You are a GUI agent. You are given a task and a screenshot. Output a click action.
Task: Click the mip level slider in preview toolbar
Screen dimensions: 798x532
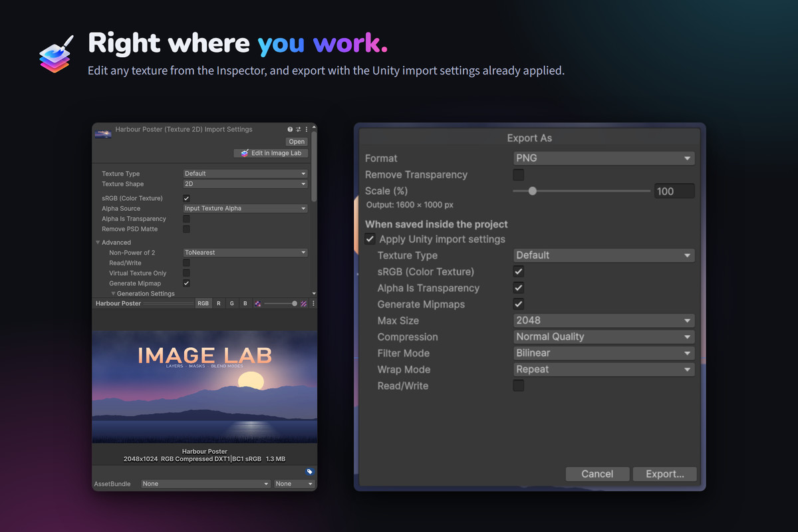281,303
